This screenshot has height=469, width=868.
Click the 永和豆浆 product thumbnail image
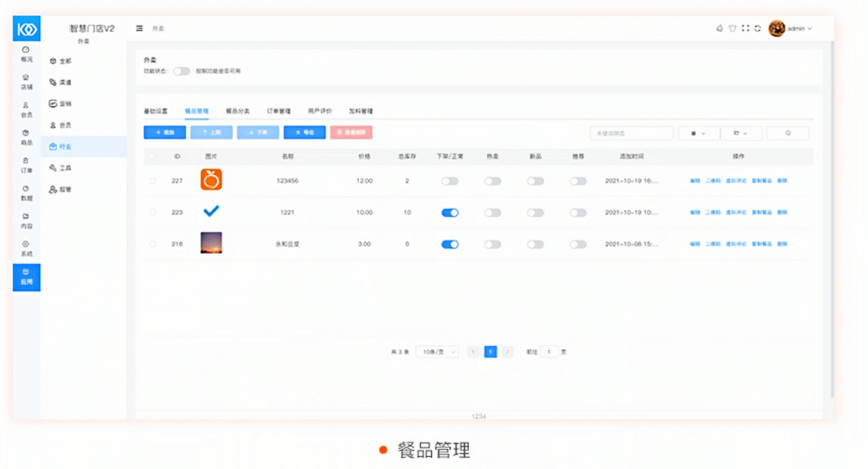[x=211, y=243]
